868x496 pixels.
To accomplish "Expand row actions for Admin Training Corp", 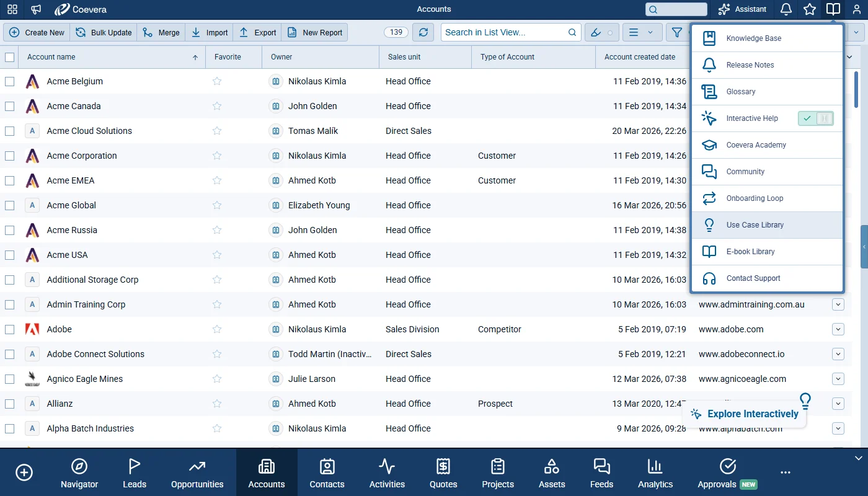I will 838,304.
